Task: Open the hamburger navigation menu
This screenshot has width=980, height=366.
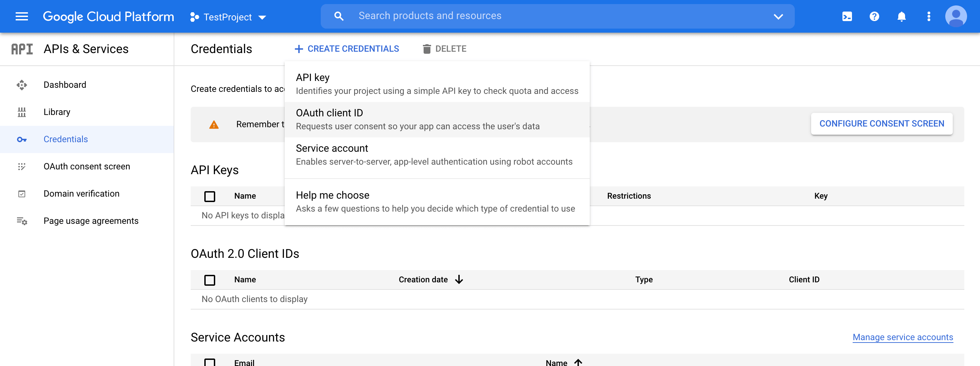Action: tap(22, 16)
